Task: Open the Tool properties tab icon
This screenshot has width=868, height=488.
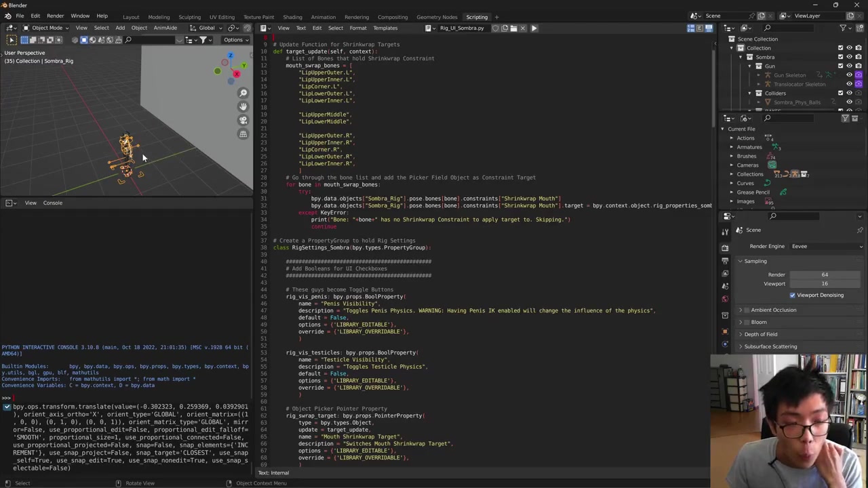Action: pyautogui.click(x=725, y=230)
